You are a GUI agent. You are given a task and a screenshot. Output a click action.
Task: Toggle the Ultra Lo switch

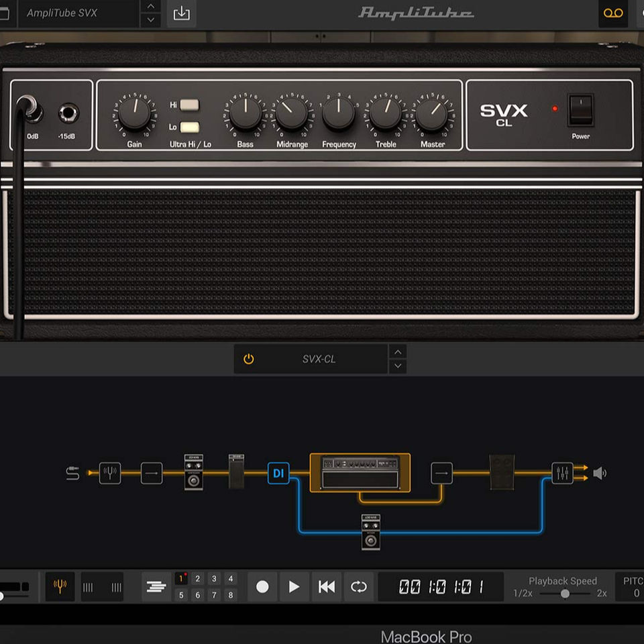tap(189, 127)
